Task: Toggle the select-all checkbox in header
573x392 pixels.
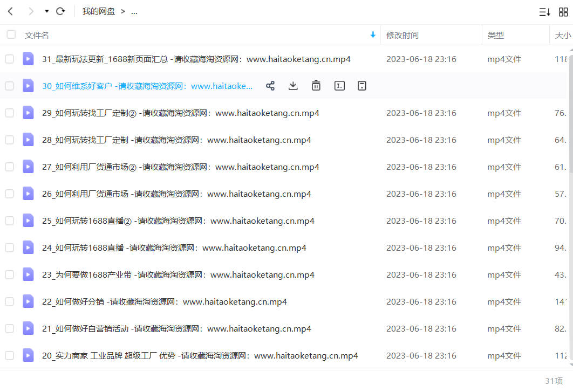Action: (11, 35)
